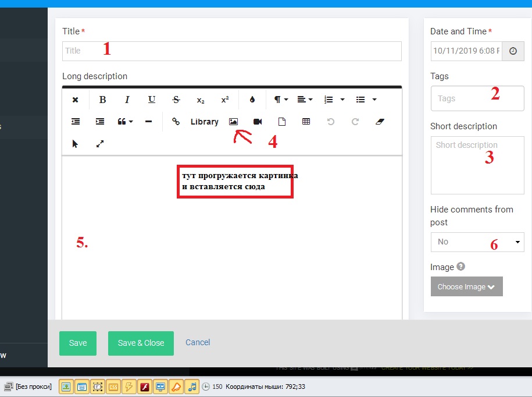The height and width of the screenshot is (397, 532).
Task: Open the Hide comments from post dropdown
Action: tap(477, 242)
